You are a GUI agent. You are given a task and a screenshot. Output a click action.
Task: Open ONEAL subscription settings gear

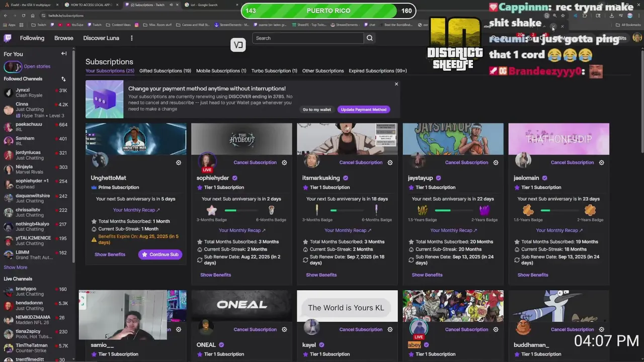(284, 329)
